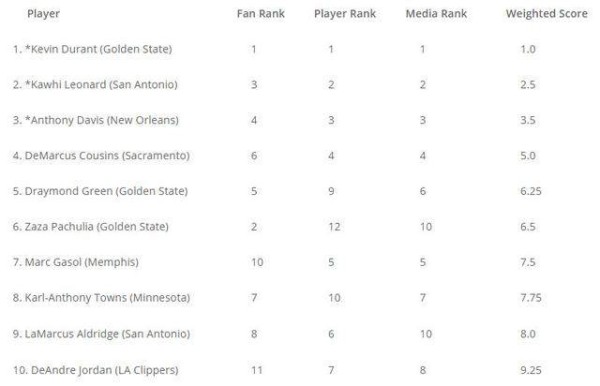Click Draymond Green's weighted score 6.25
Viewport: 600px width, 386px height.
[531, 191]
